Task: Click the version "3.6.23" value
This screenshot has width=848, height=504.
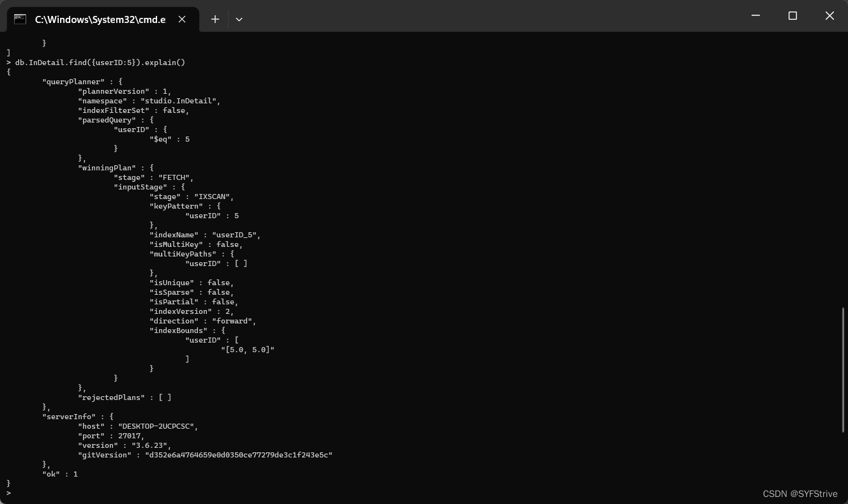Action: click(149, 445)
